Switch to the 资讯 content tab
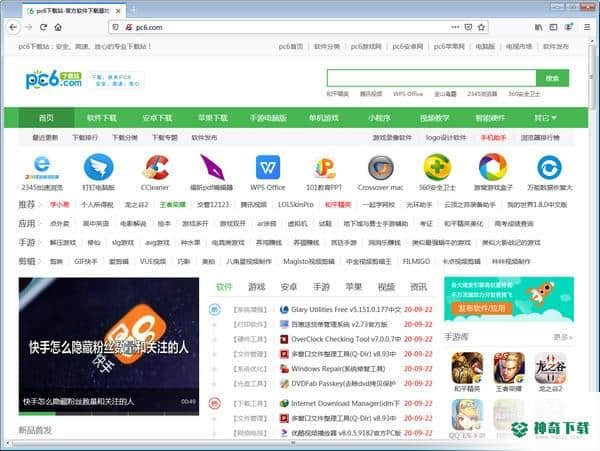Screen dimensions: 600x451 pyautogui.click(x=418, y=287)
